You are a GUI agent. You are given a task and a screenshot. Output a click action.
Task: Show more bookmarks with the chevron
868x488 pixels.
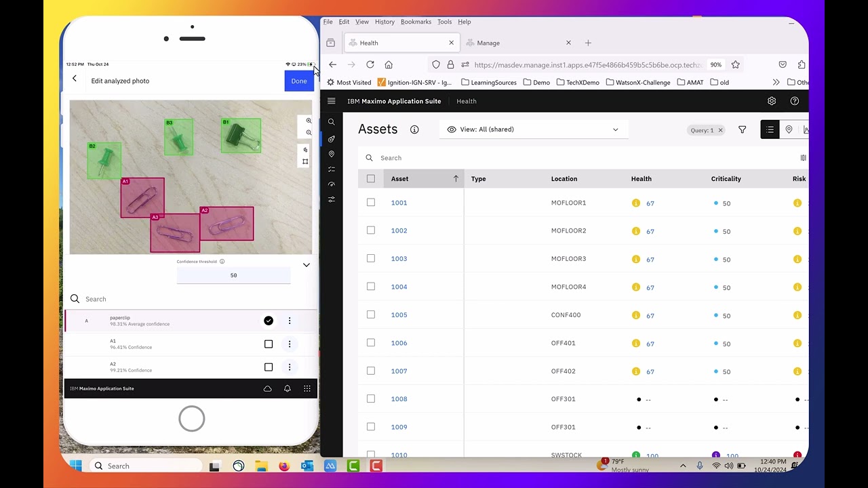776,82
